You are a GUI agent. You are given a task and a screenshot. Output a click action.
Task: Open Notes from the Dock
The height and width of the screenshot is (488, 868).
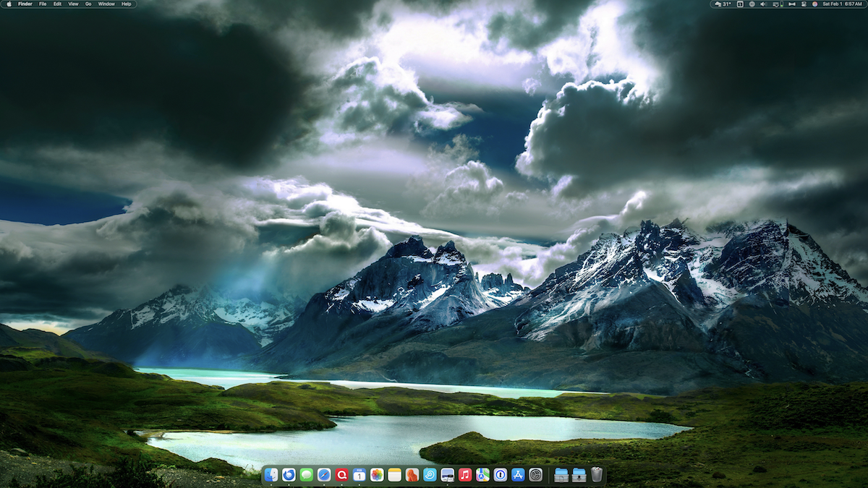[393, 475]
